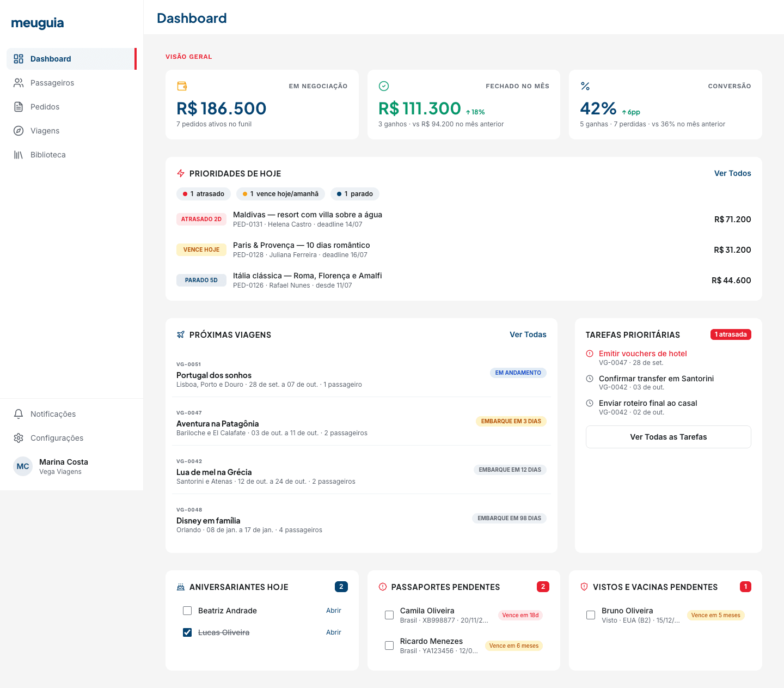Screen dimensions: 784x688
Task: Click Ver Todas in Próximas Viagens
Action: coord(528,334)
